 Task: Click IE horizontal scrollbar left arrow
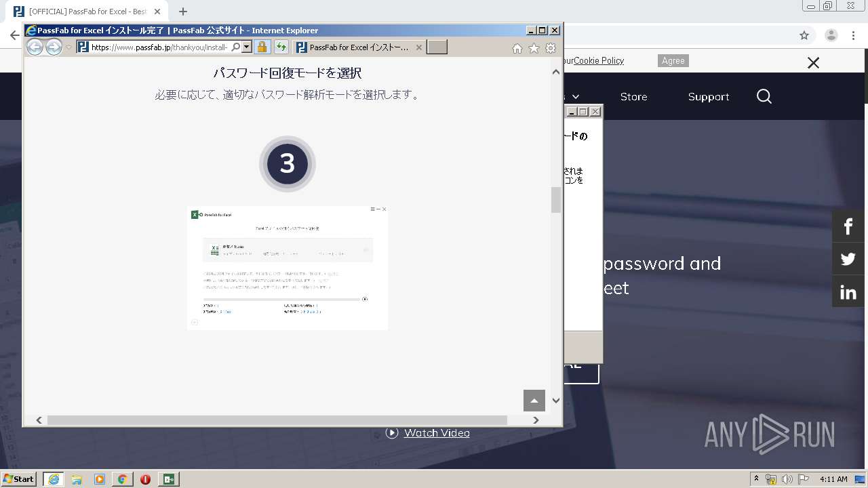click(39, 420)
